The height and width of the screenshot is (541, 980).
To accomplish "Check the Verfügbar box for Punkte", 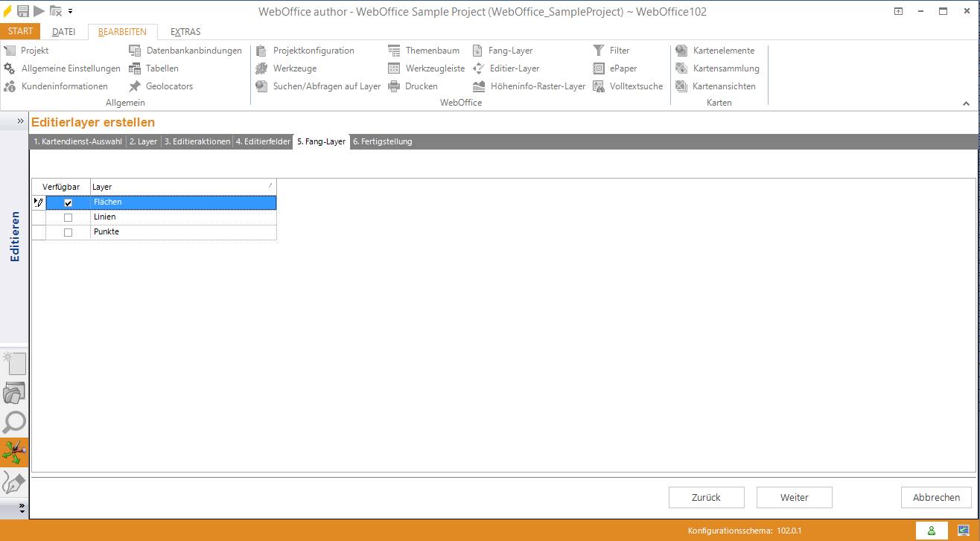I will (69, 232).
